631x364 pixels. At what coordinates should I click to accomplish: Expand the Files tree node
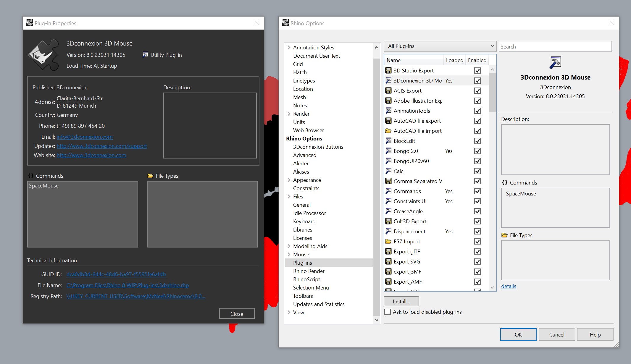tap(289, 196)
